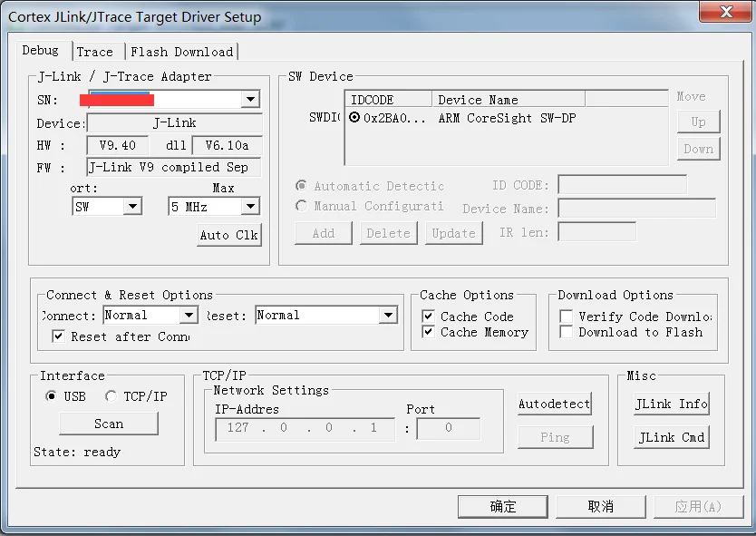756x536 pixels.
Task: Confirm with the 确定 button
Action: [x=503, y=507]
